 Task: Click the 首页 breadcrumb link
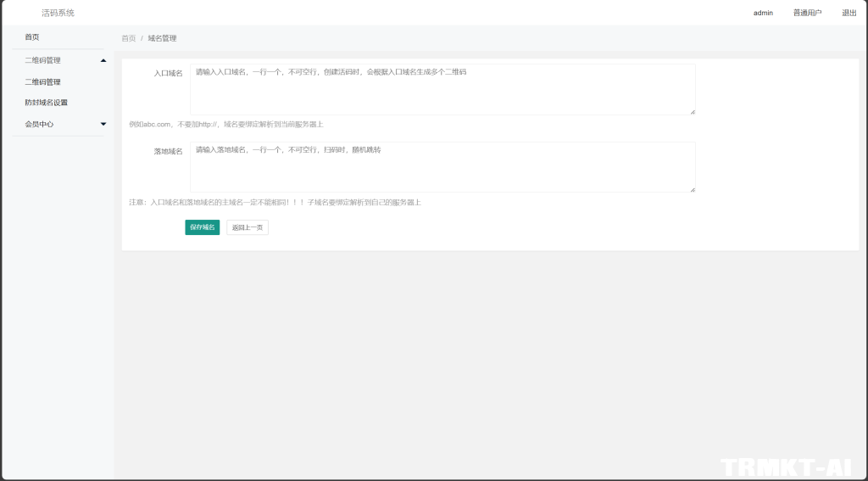[128, 38]
